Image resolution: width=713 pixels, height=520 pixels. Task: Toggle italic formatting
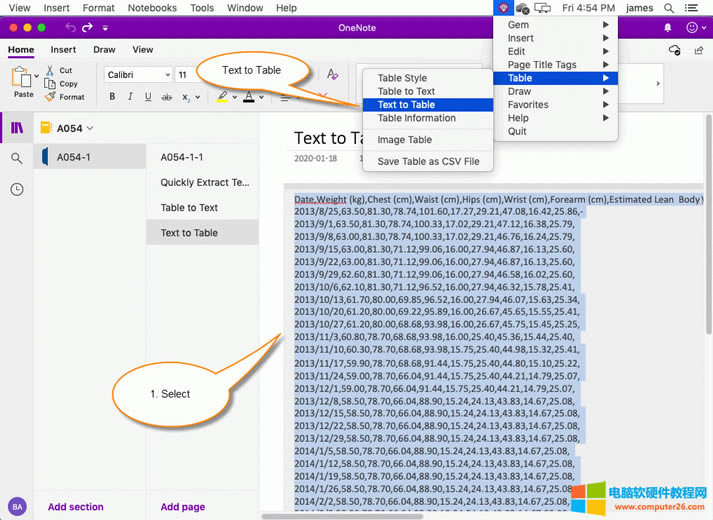tap(130, 96)
